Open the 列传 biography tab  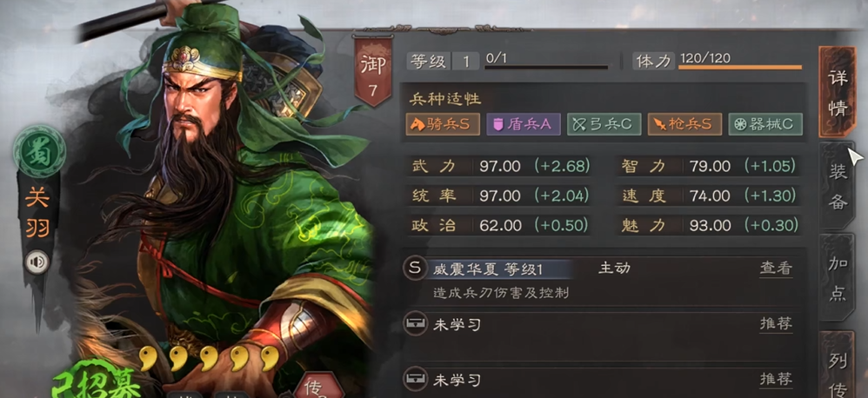(x=838, y=365)
